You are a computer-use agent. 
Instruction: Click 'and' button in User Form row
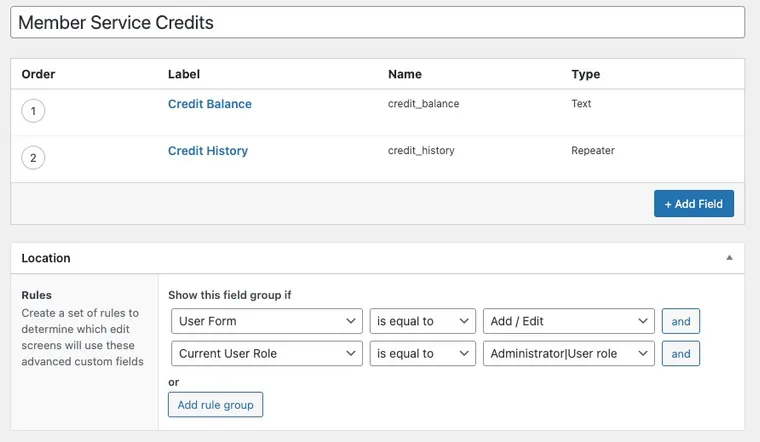pyautogui.click(x=681, y=321)
